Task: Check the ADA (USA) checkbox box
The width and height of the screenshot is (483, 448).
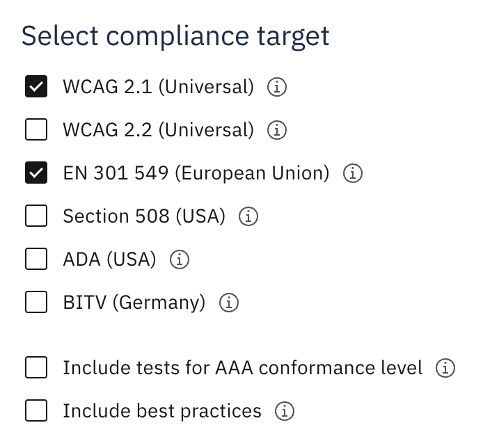Action: (36, 259)
